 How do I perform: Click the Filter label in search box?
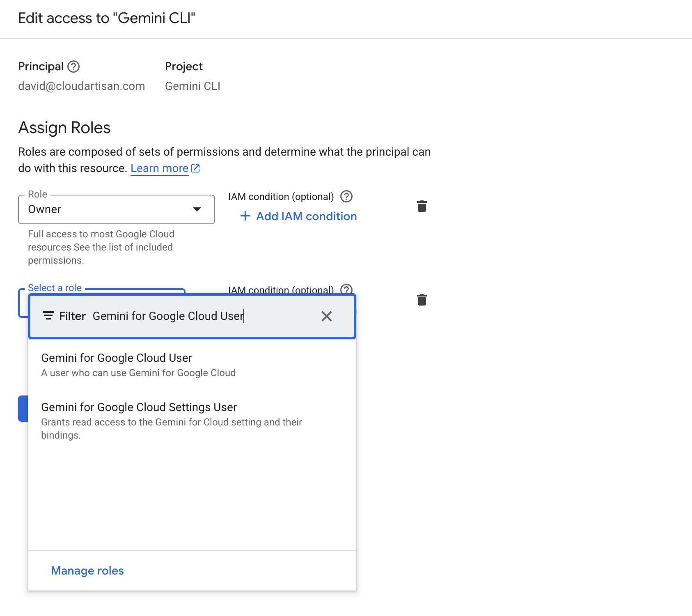(72, 316)
